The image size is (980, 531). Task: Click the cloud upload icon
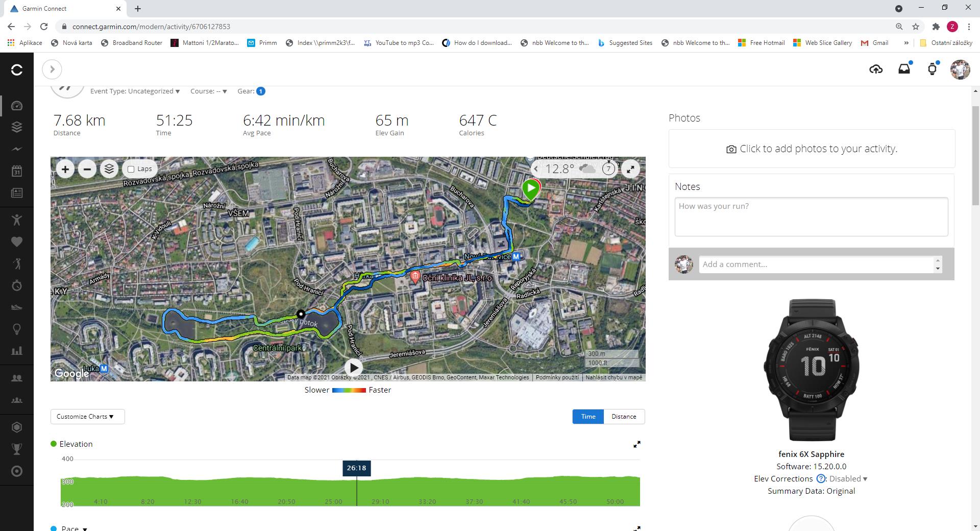(x=876, y=69)
